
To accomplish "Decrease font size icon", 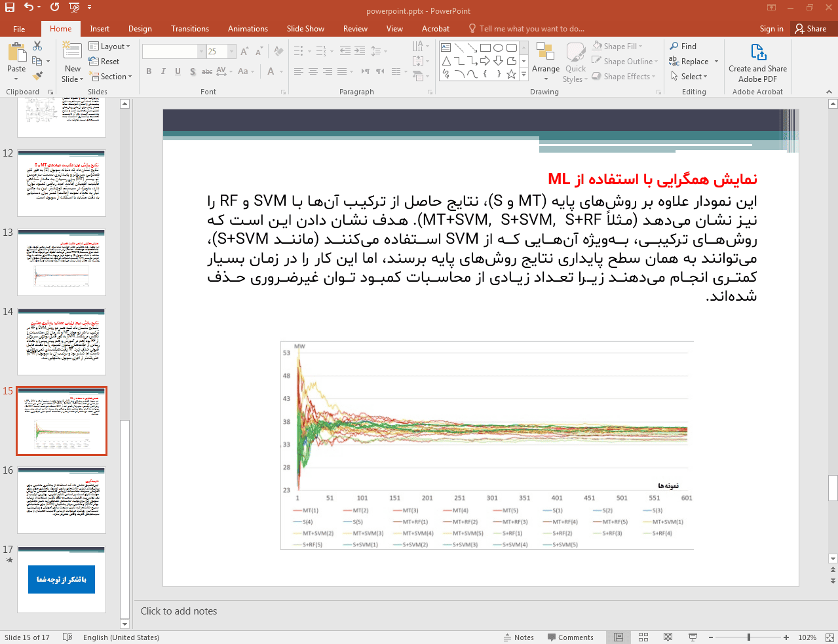I will pos(259,51).
